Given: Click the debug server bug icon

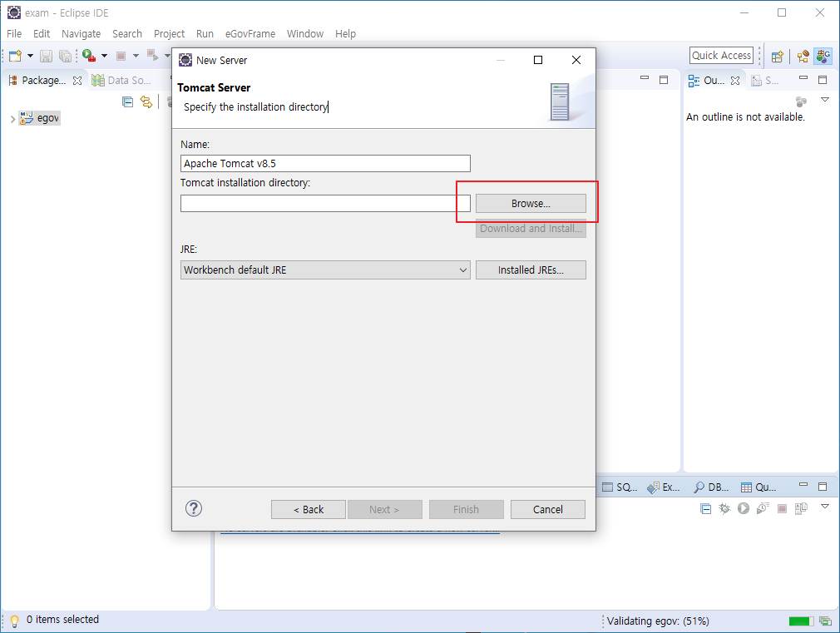Looking at the screenshot, I should pos(724,509).
